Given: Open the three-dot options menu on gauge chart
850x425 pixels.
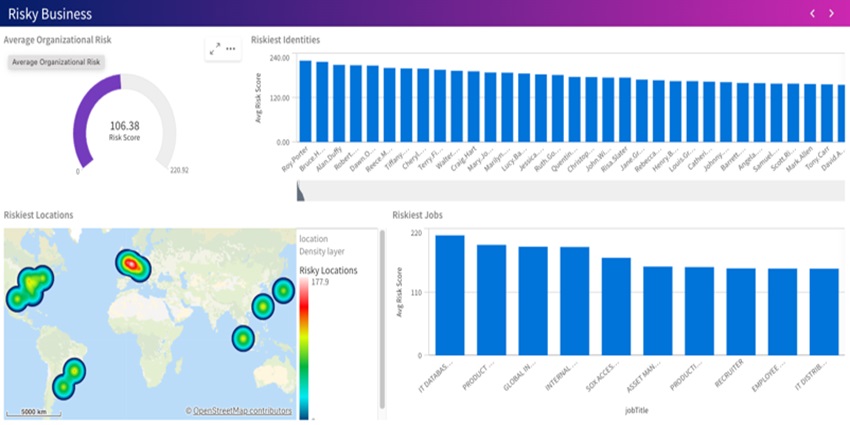Looking at the screenshot, I should click(231, 48).
